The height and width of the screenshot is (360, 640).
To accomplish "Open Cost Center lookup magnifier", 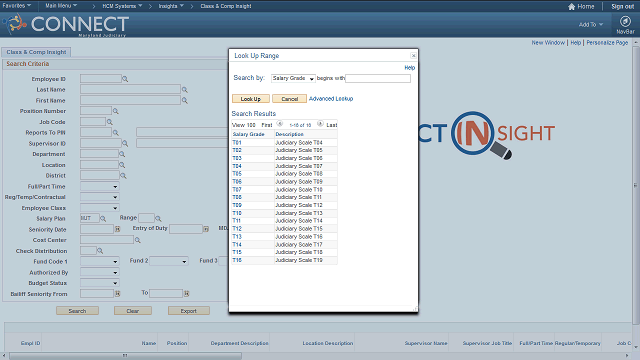I will [x=138, y=240].
